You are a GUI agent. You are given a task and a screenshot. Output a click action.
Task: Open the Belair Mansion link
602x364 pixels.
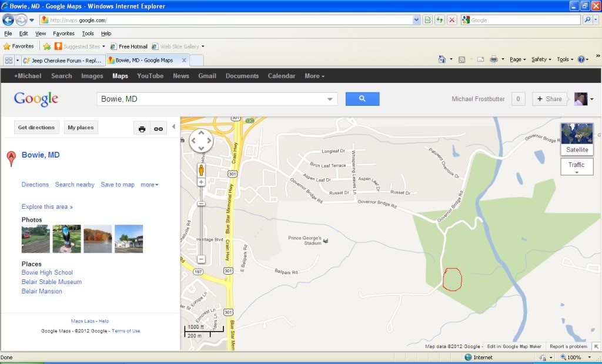coord(42,292)
